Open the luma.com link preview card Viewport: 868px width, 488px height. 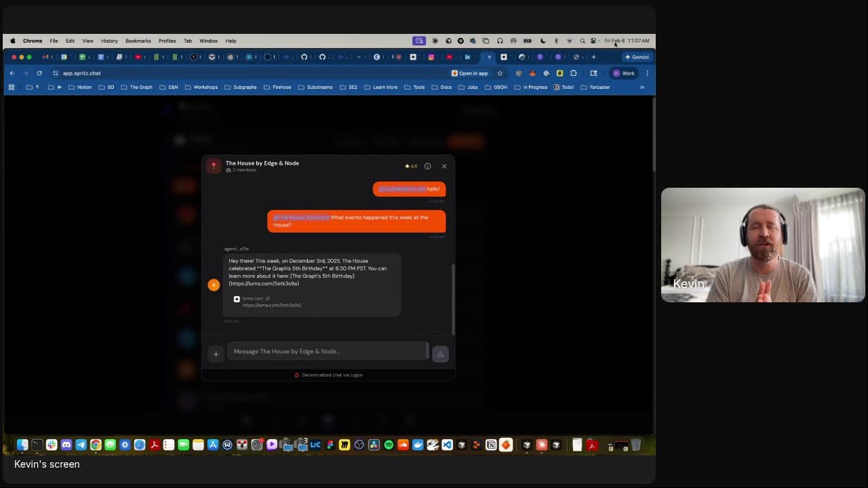coord(281,302)
